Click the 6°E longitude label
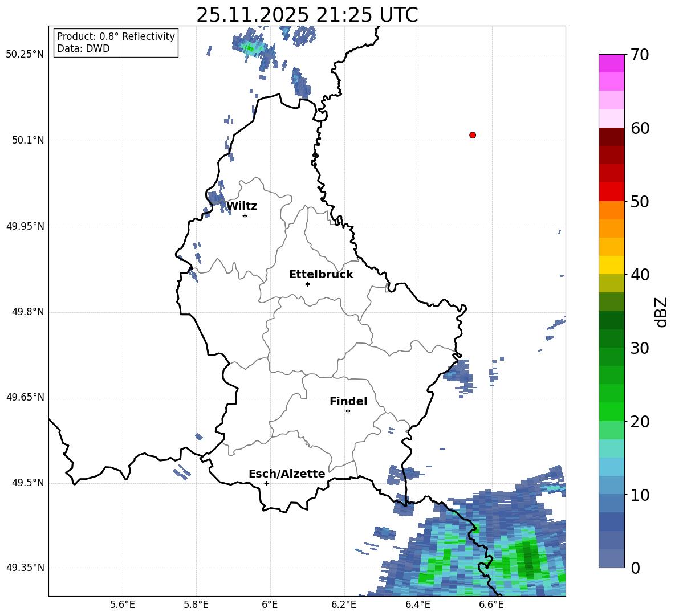The width and height of the screenshot is (675, 616). [270, 605]
